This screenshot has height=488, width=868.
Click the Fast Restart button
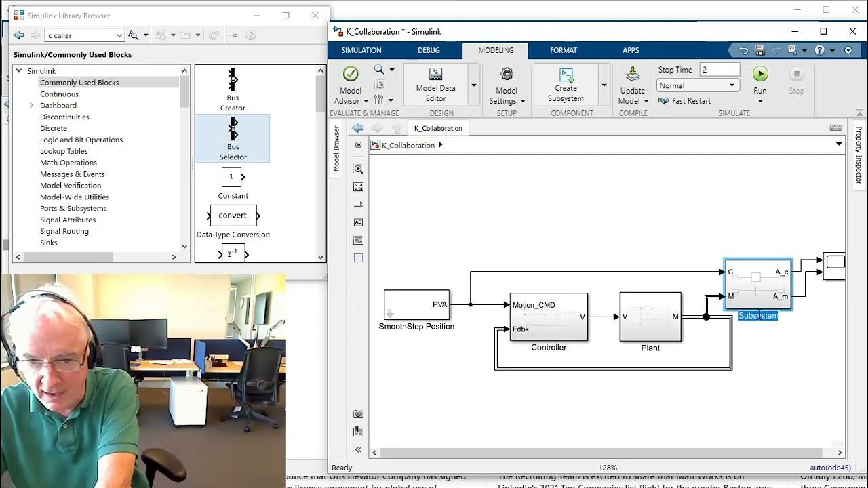pyautogui.click(x=685, y=100)
